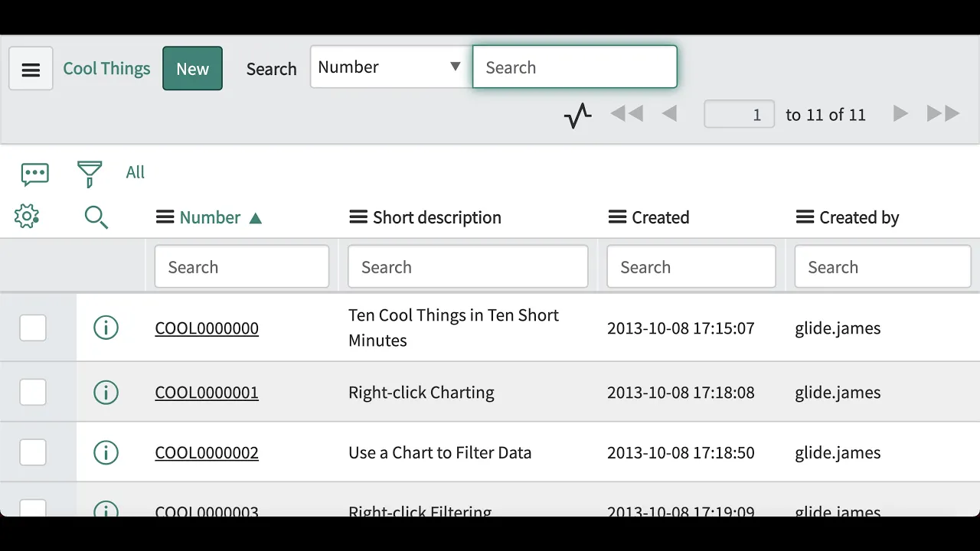Open the list controls hamburger menu
This screenshot has height=551, width=980.
31,69
